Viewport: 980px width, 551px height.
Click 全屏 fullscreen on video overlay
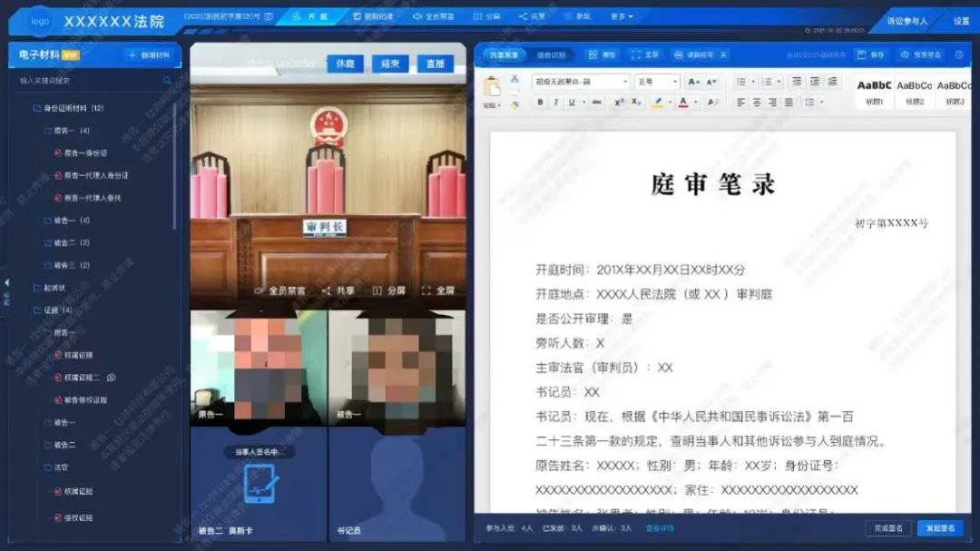point(438,290)
